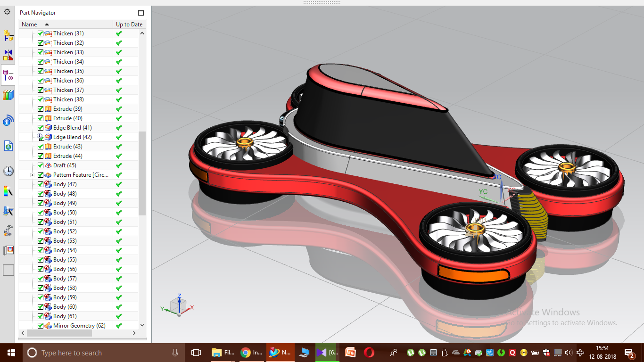Open the Windows Start menu
Screen dimensions: 644x362
[x=11, y=353]
